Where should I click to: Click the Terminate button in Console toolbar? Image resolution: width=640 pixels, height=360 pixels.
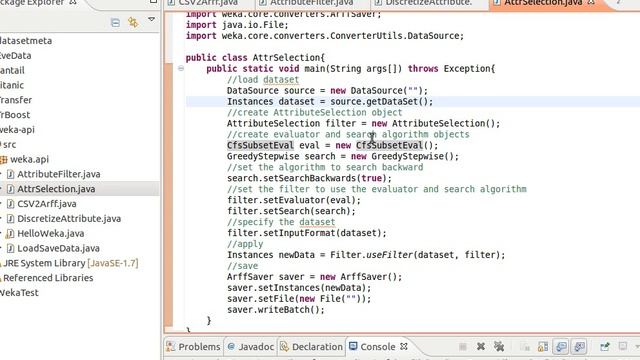[x=462, y=347]
